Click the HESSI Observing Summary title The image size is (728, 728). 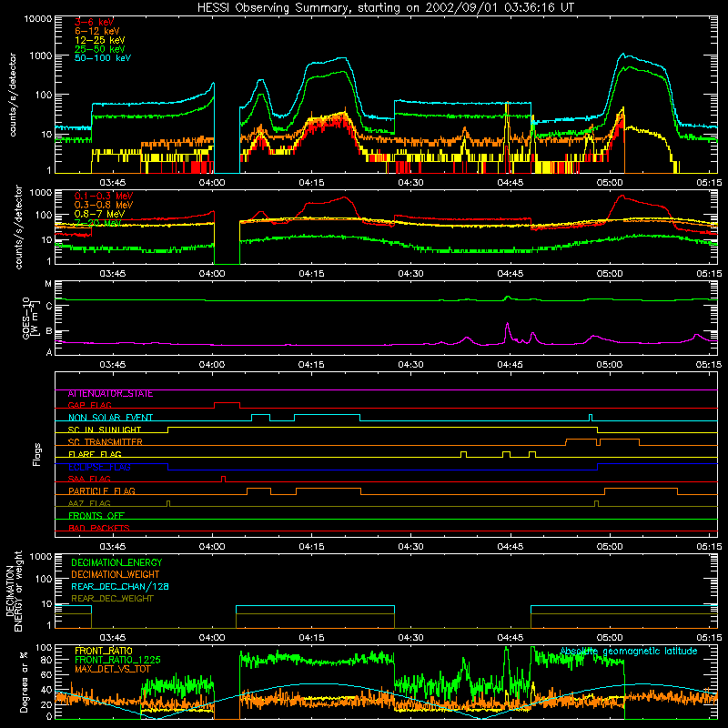(386, 8)
